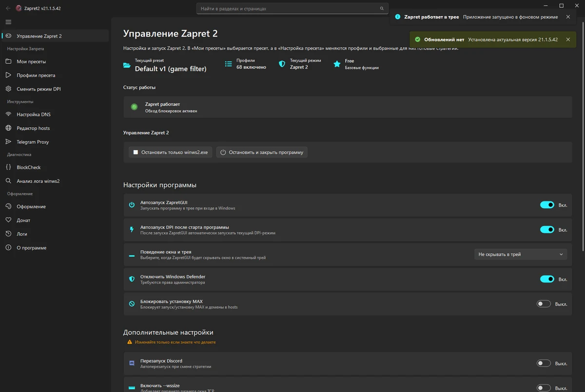The width and height of the screenshot is (585, 392).
Task: Open Редактор hosts in sidebar
Action: click(55, 128)
